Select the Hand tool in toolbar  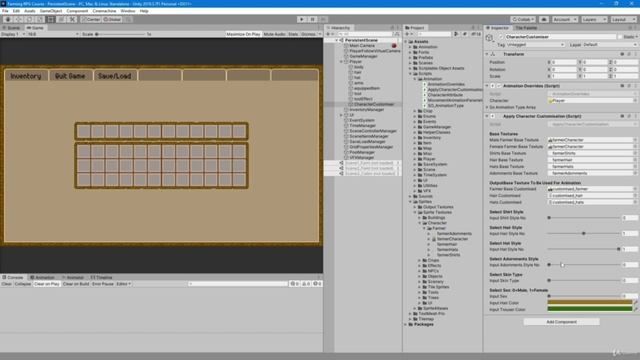(8, 20)
